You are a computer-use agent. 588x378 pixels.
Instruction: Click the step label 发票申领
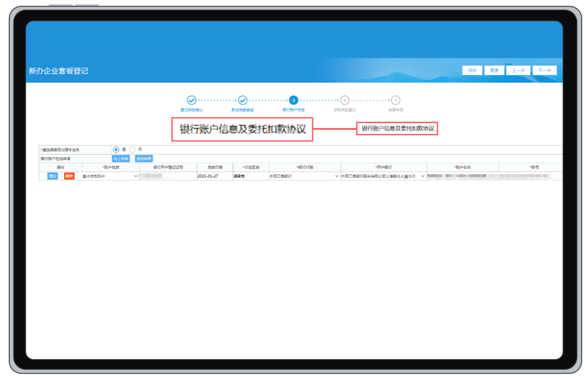[x=396, y=110]
